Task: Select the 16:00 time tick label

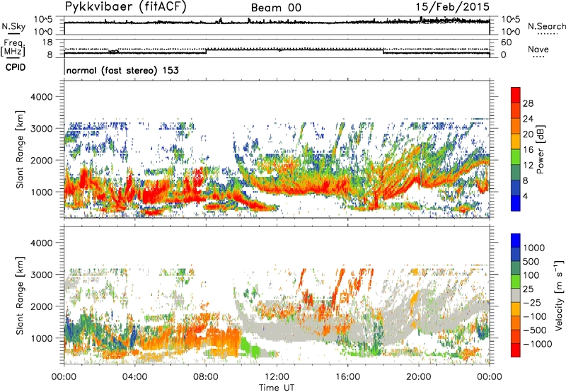Action: point(347,377)
